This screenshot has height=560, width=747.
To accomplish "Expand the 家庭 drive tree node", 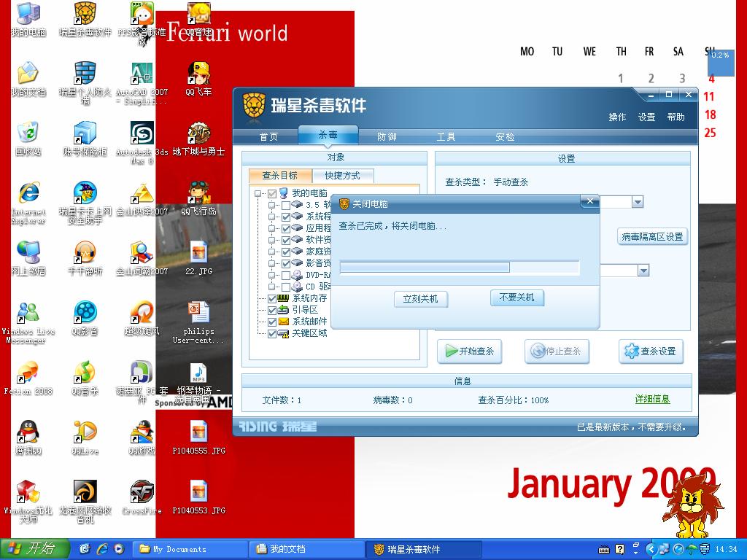I will pos(271,252).
